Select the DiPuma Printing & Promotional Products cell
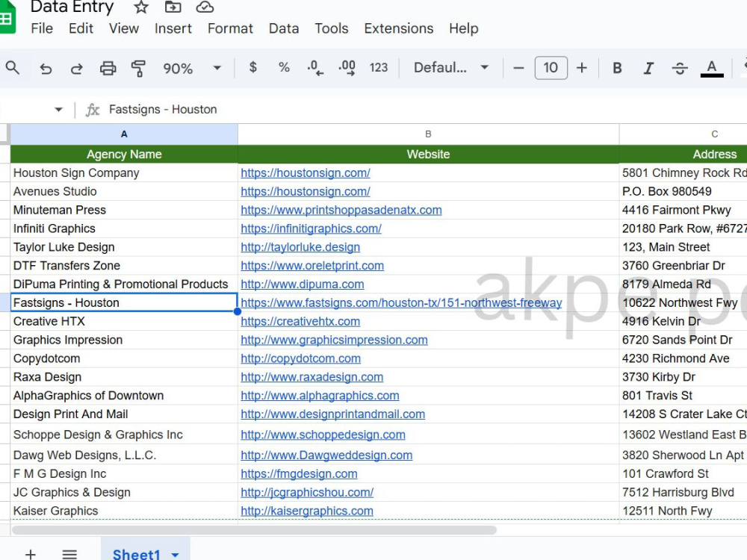This screenshot has width=747, height=560. 124,284
